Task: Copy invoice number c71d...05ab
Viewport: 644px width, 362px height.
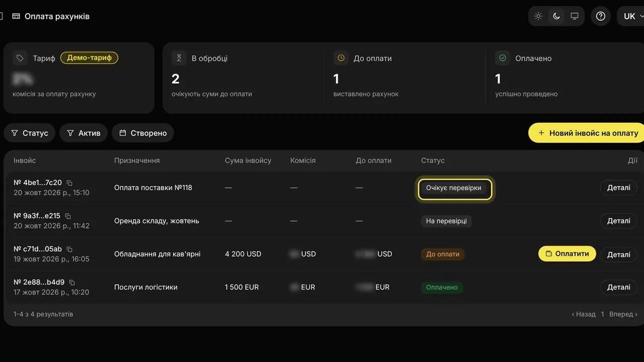Action: tap(69, 249)
